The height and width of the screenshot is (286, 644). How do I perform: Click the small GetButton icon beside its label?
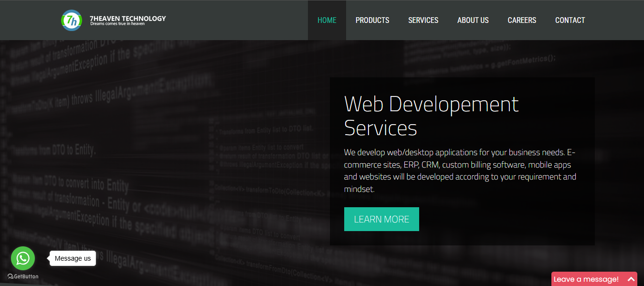click(x=10, y=276)
